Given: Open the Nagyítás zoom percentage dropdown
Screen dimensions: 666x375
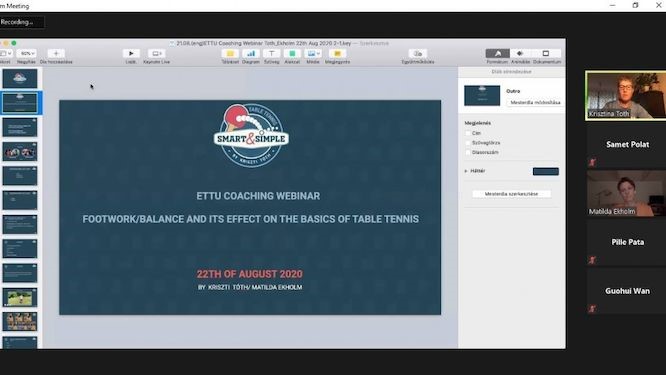Looking at the screenshot, I should [27, 54].
